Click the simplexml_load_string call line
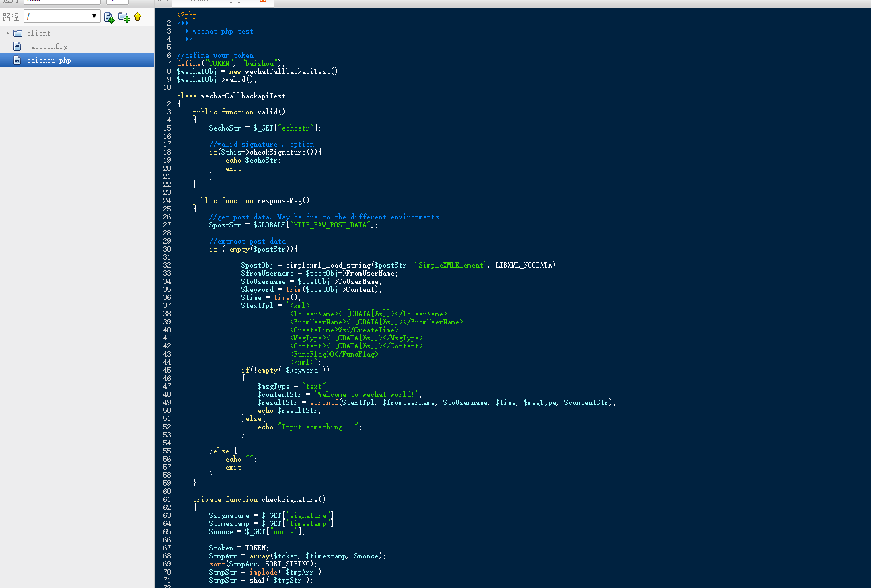Viewport: 871px width, 588px height. tap(400, 265)
